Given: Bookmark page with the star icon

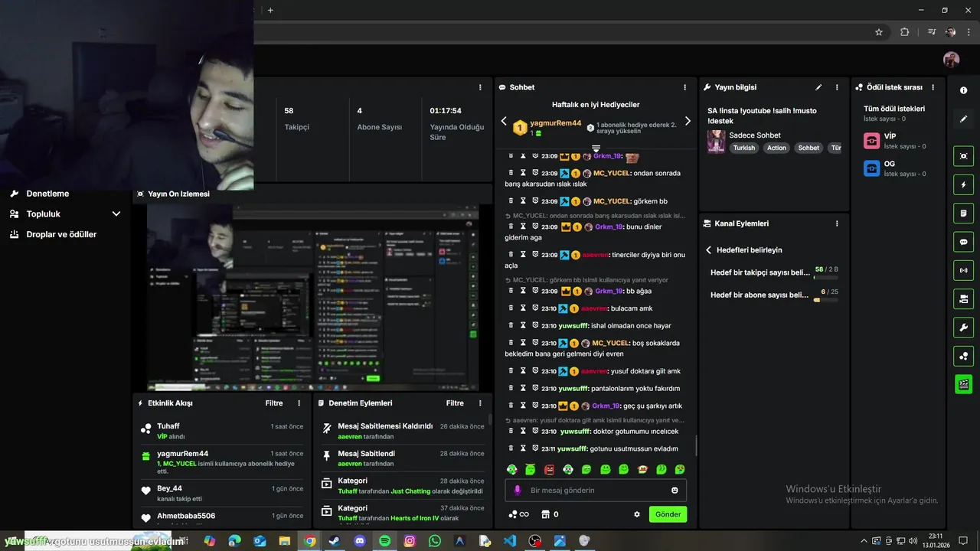Looking at the screenshot, I should tap(879, 32).
